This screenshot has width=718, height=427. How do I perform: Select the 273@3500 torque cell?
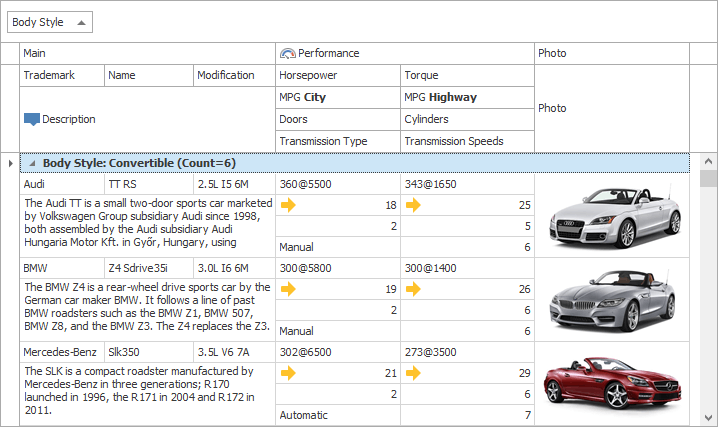point(468,352)
